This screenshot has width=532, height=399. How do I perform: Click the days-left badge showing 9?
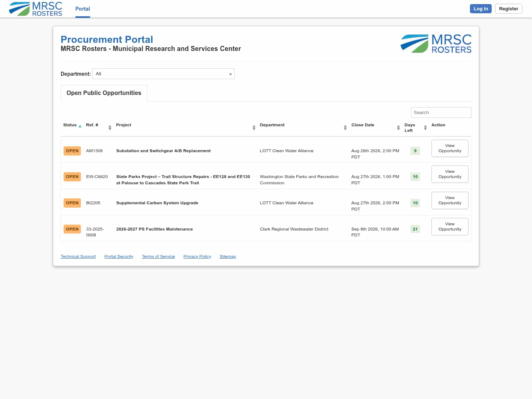pyautogui.click(x=415, y=151)
